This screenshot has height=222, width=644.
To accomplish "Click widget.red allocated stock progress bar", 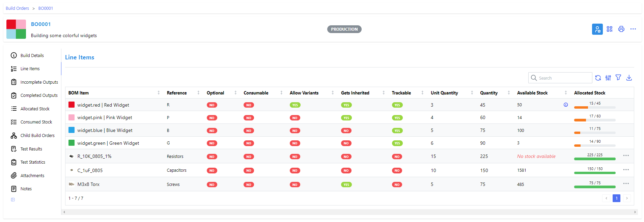I will pos(594,107).
